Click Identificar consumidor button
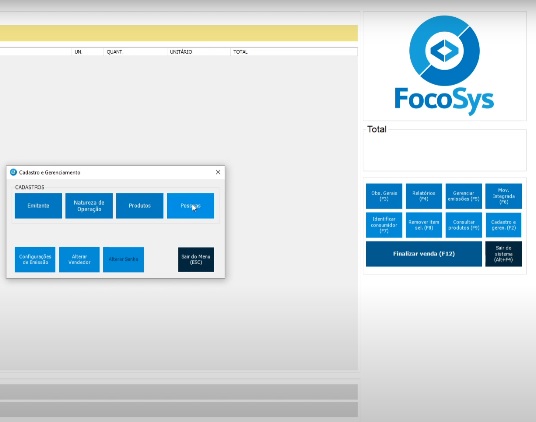The height and width of the screenshot is (422, 536). pos(384,225)
